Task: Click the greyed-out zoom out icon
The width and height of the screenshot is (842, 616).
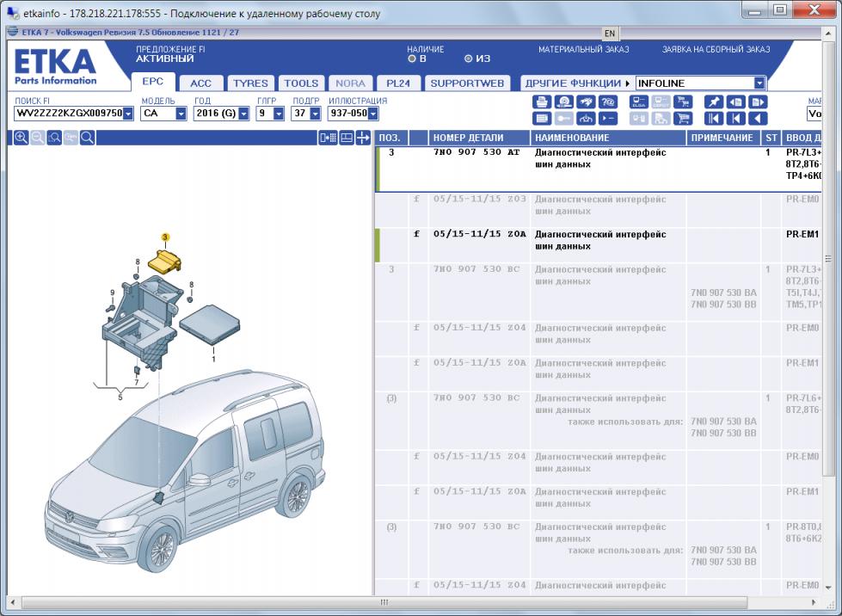Action: tap(38, 138)
